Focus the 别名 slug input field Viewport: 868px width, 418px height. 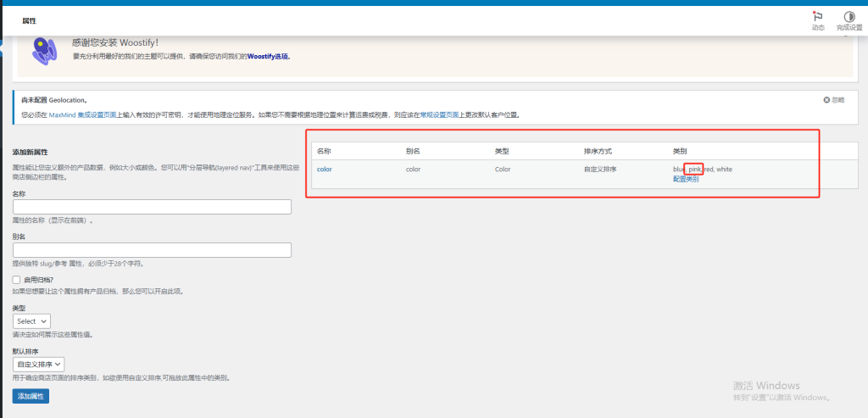[x=152, y=250]
